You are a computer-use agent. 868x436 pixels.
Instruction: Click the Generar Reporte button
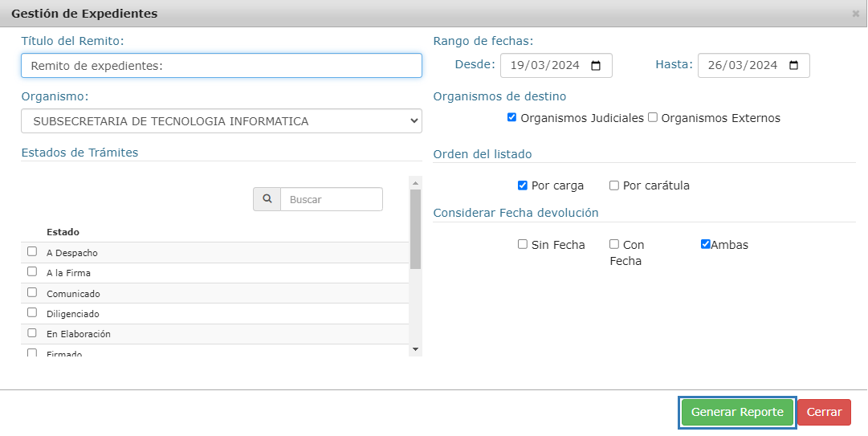click(737, 412)
